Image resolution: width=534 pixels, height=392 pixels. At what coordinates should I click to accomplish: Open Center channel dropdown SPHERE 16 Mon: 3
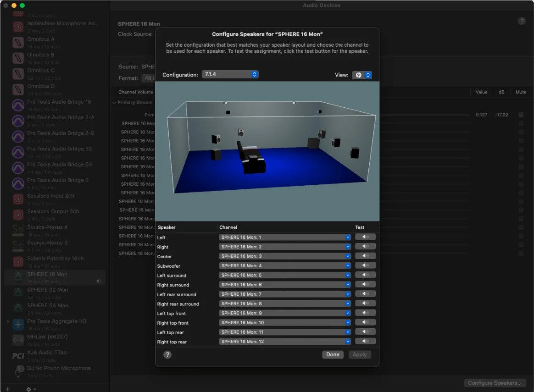(285, 256)
